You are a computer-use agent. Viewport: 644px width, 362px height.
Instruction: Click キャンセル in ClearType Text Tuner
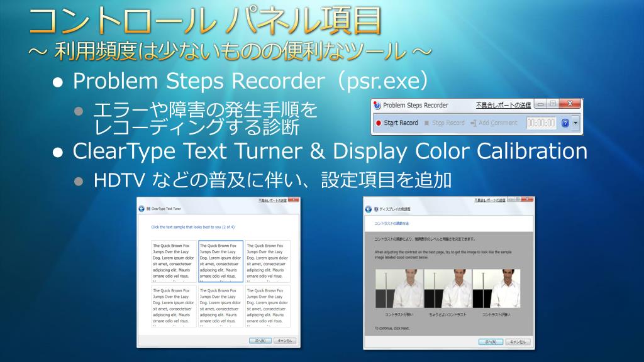(285, 341)
